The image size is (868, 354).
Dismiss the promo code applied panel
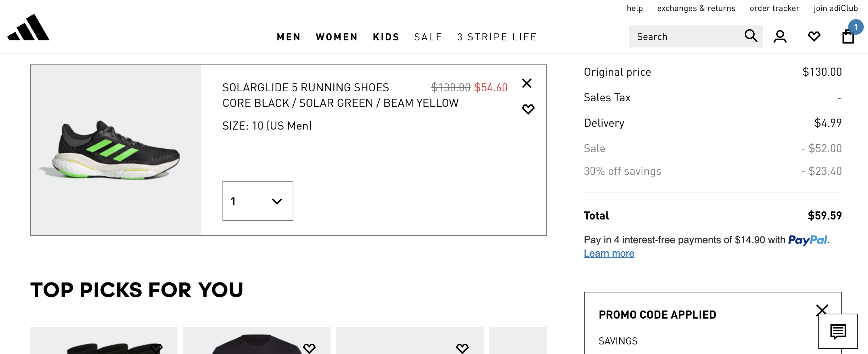pos(822,310)
